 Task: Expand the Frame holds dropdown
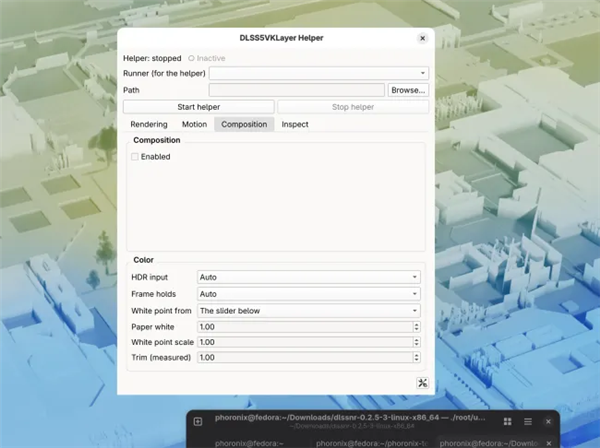[309, 294]
